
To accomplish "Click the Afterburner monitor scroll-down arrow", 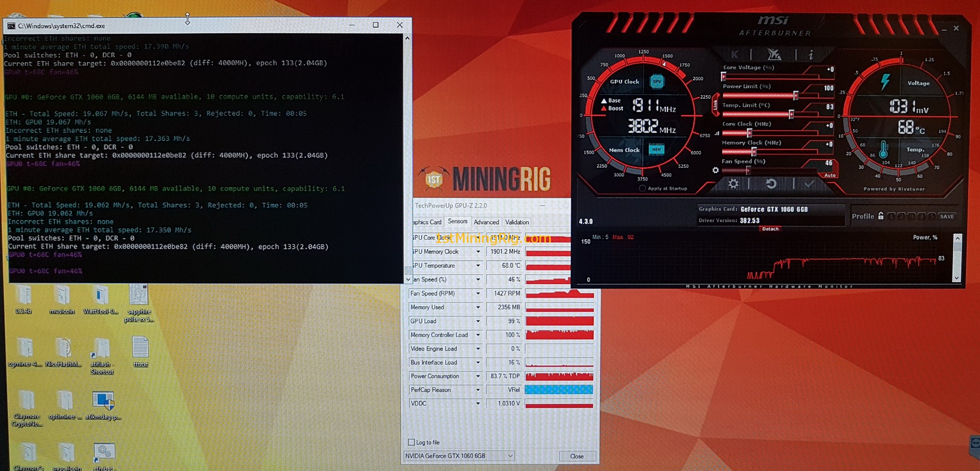I will point(956,278).
